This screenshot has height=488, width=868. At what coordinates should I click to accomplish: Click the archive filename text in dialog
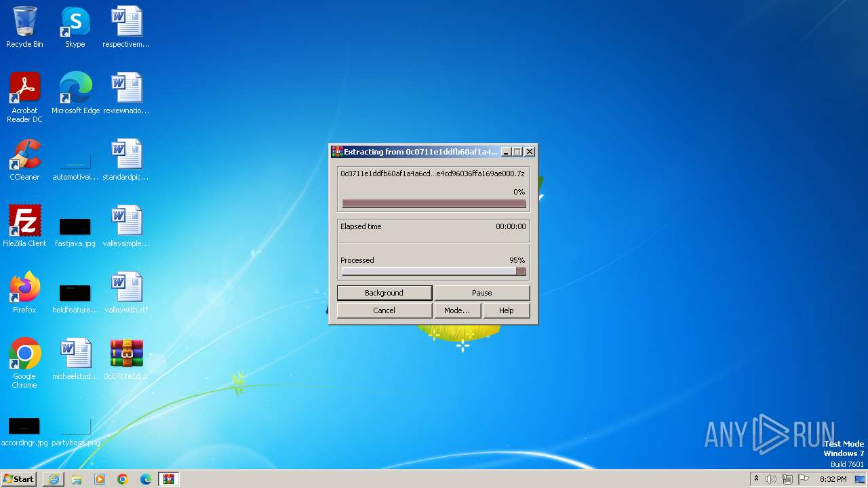(433, 174)
